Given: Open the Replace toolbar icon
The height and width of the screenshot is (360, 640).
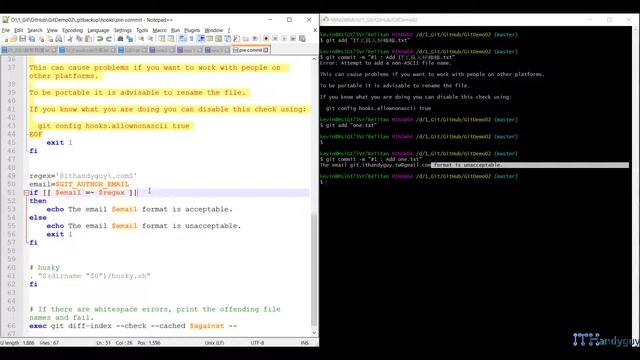Looking at the screenshot, I should point(129,39).
